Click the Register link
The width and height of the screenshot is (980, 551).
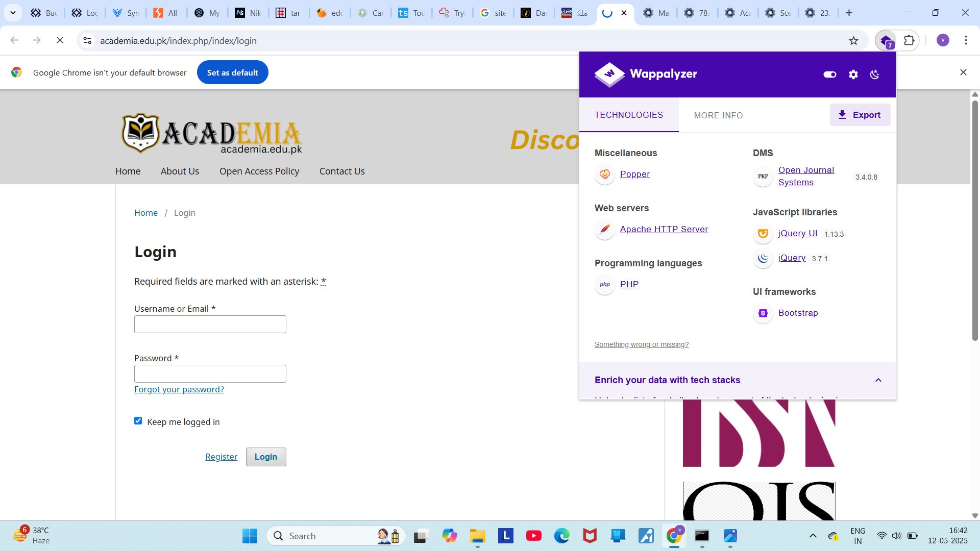pyautogui.click(x=221, y=457)
